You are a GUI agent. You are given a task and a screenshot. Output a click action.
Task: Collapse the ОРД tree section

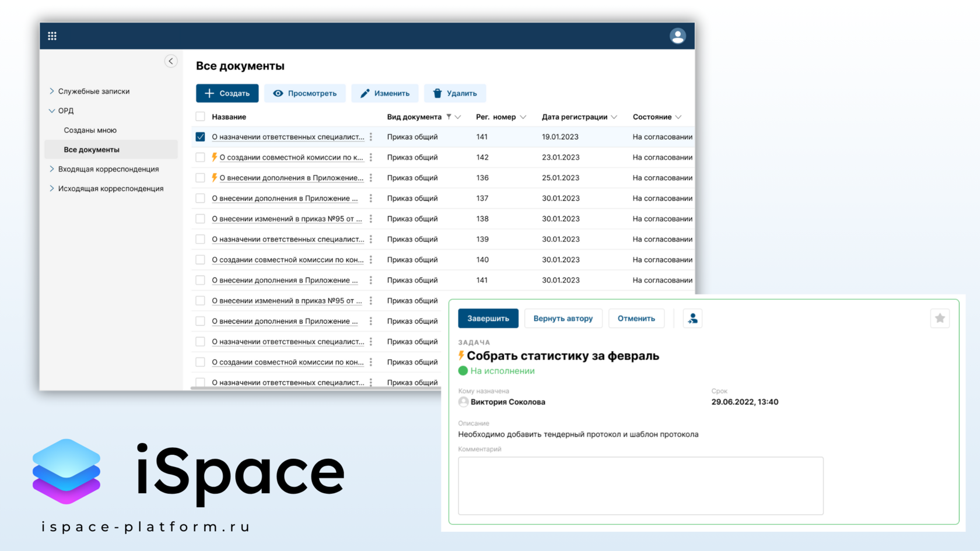click(52, 111)
